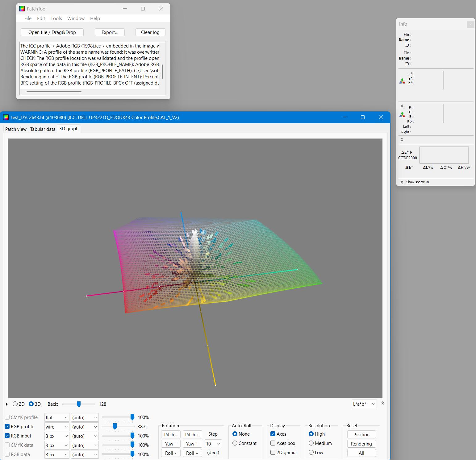The image size is (476, 460).
Task: Click the Pitch + rotation button
Action: coord(192,434)
